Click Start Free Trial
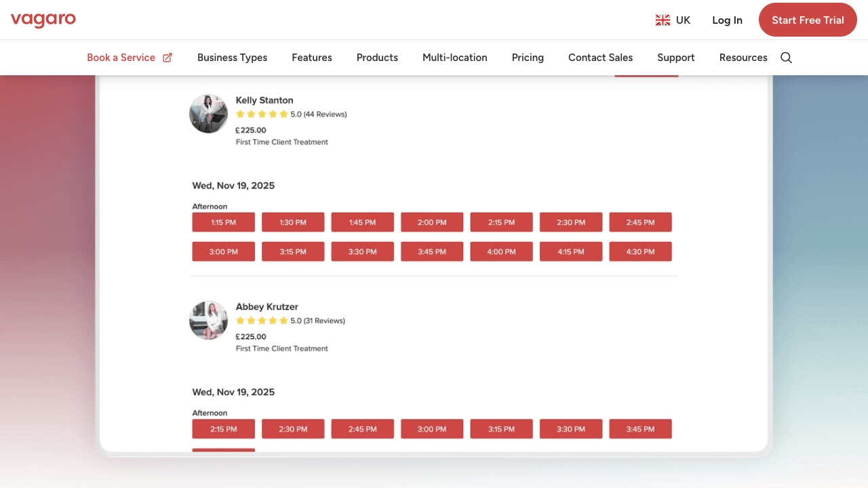 pos(808,20)
